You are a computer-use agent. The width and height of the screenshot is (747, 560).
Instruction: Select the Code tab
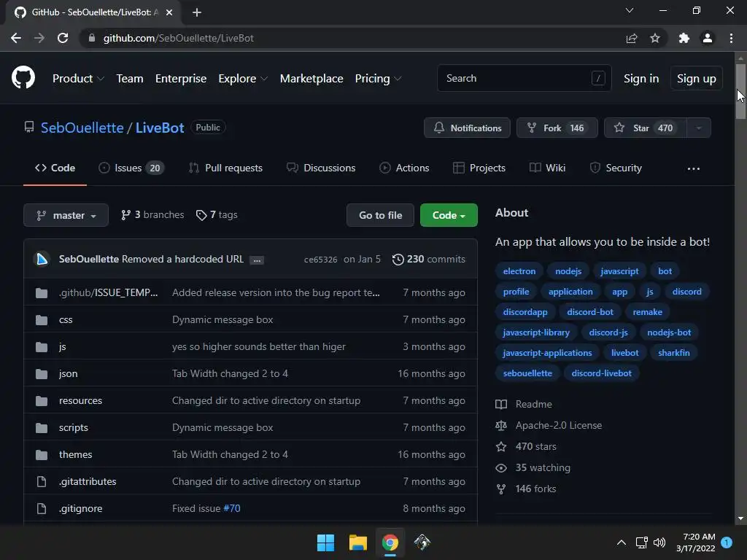pyautogui.click(x=55, y=168)
